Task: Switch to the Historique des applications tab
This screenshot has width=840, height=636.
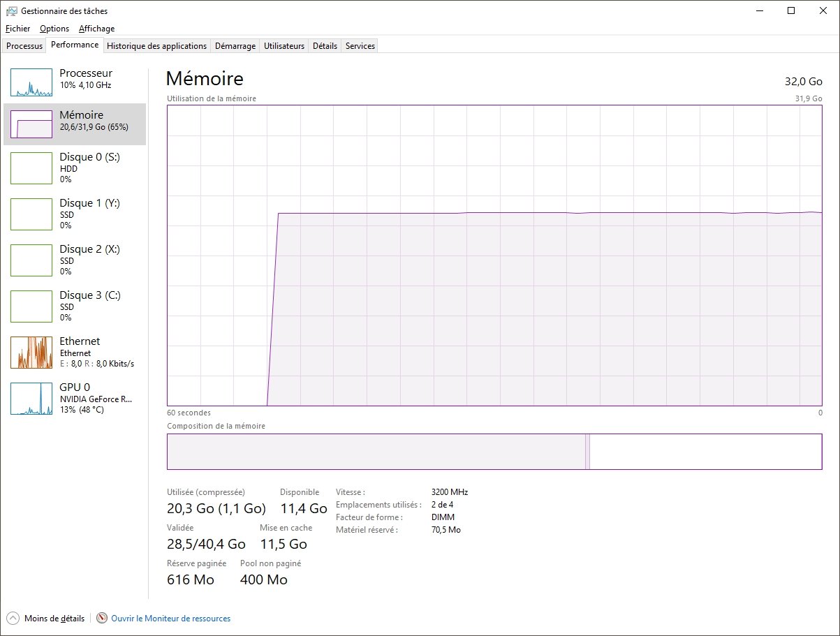Action: [x=156, y=45]
